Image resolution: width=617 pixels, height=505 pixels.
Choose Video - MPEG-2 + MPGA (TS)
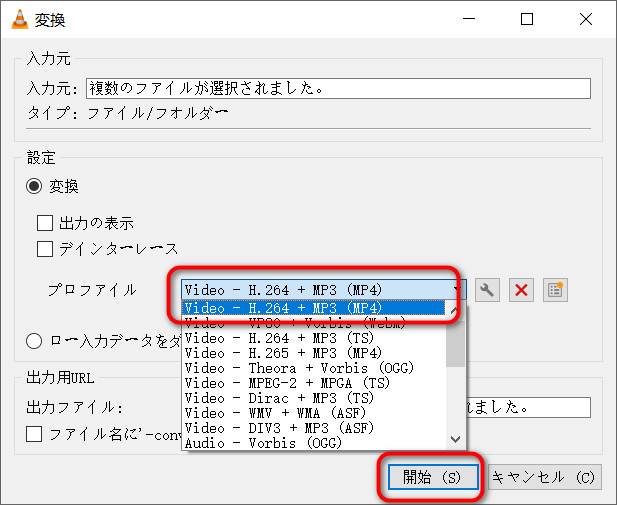tap(314, 383)
